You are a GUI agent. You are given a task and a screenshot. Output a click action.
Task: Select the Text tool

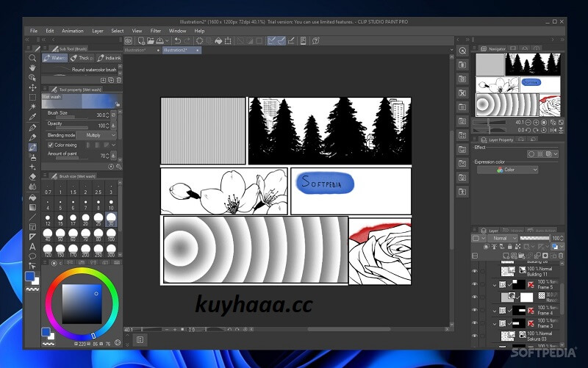(x=32, y=247)
